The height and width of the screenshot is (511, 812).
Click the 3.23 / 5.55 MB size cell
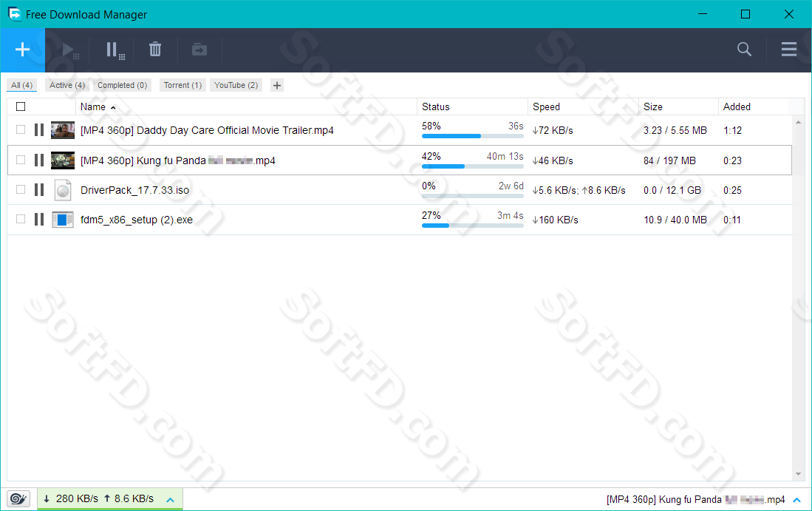[675, 131]
